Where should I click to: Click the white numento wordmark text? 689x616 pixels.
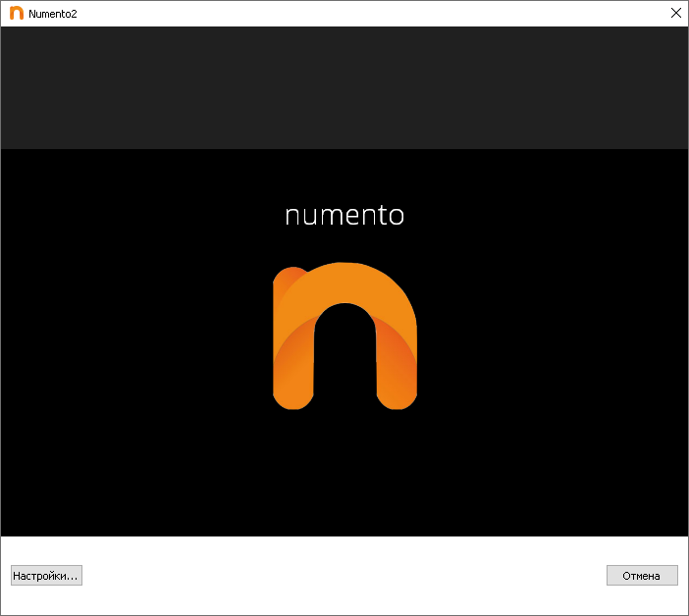coord(344,216)
